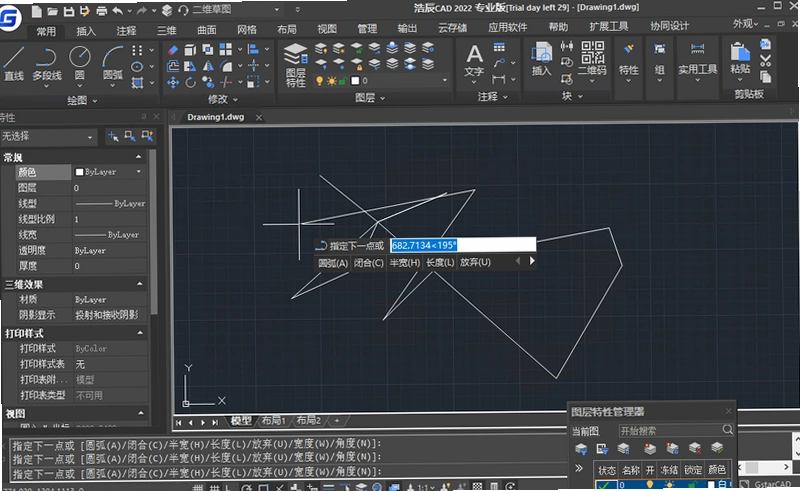Open the View (视图) ribbon tab

coord(327,29)
